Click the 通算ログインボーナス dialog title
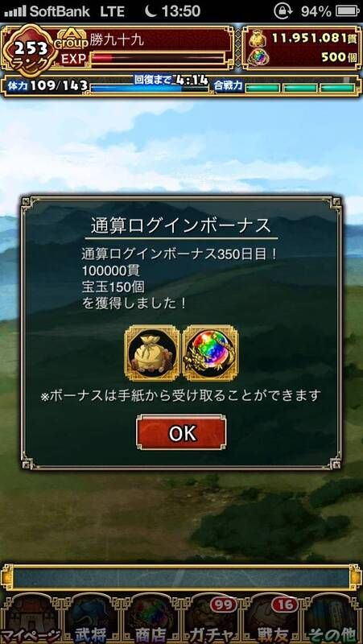Image resolution: width=363 pixels, height=644 pixels. 181,226
